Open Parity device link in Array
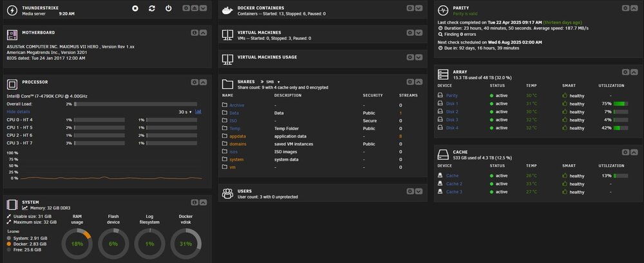 452,96
